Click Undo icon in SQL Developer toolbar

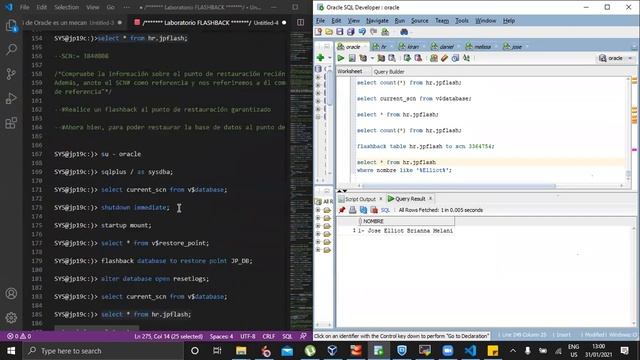click(362, 32)
